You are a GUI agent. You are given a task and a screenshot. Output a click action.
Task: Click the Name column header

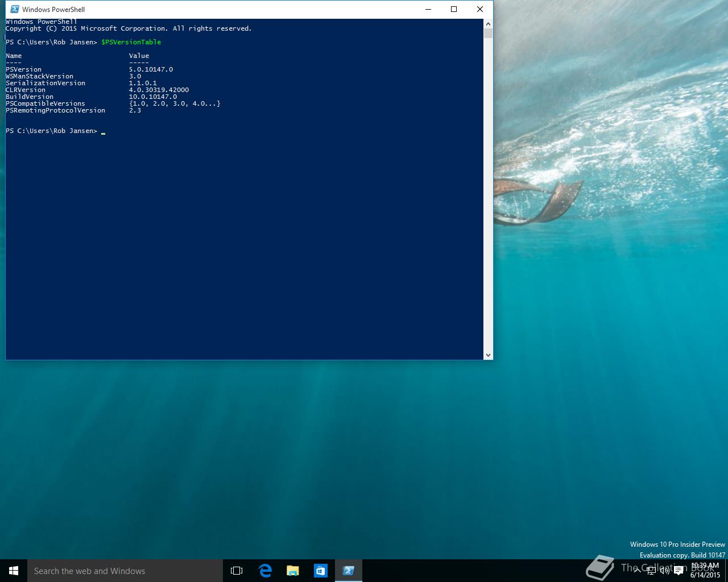click(14, 56)
